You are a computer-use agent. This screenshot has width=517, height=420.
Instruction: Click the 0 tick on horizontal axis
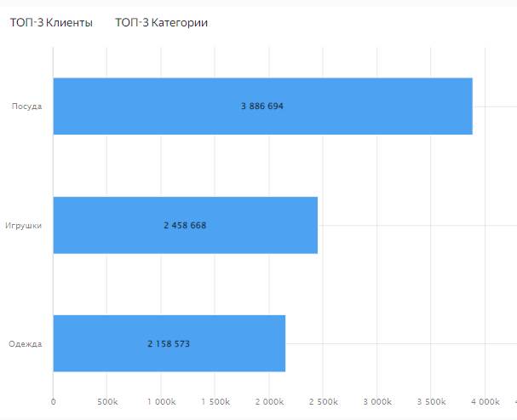(53, 400)
